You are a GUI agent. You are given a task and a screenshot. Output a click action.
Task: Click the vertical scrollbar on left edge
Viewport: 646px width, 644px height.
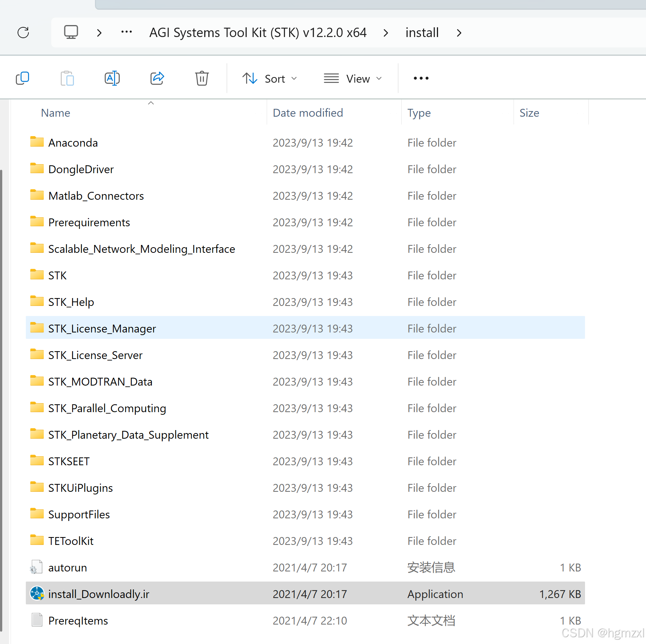coord(1,400)
